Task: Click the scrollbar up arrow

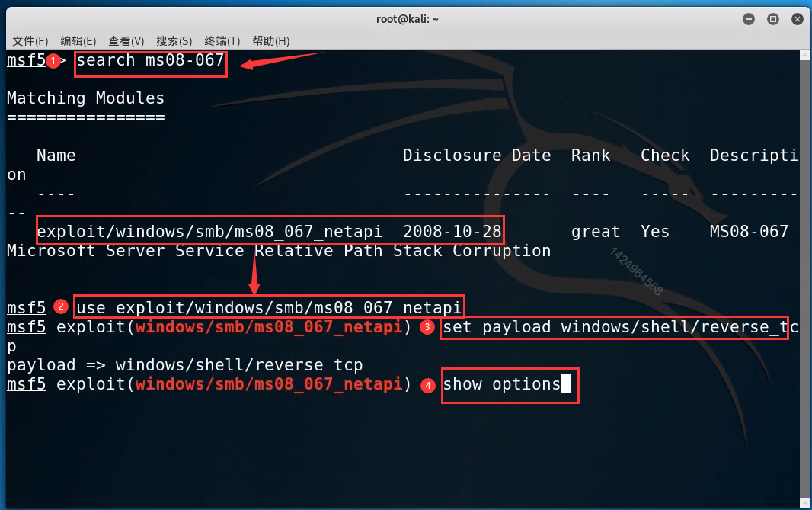Action: 804,55
